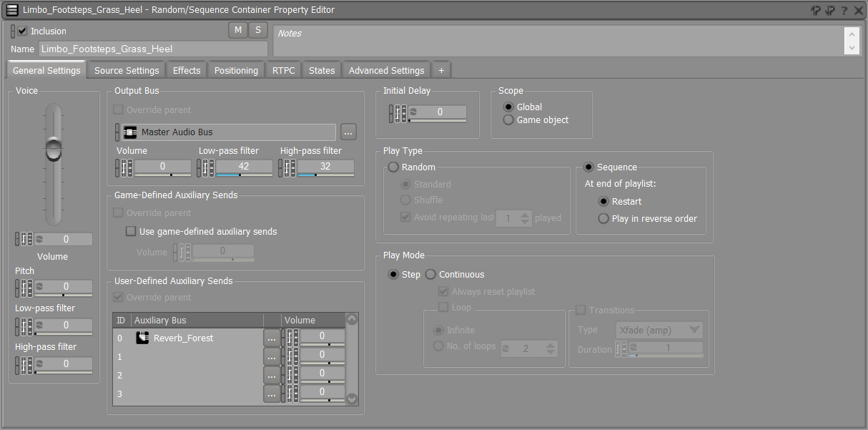Image resolution: width=868 pixels, height=430 pixels.
Task: Open the Xfade (amp) transition type dropdown
Action: [x=659, y=330]
